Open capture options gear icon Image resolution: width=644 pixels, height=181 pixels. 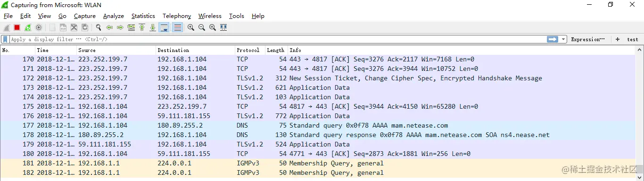[x=39, y=28]
